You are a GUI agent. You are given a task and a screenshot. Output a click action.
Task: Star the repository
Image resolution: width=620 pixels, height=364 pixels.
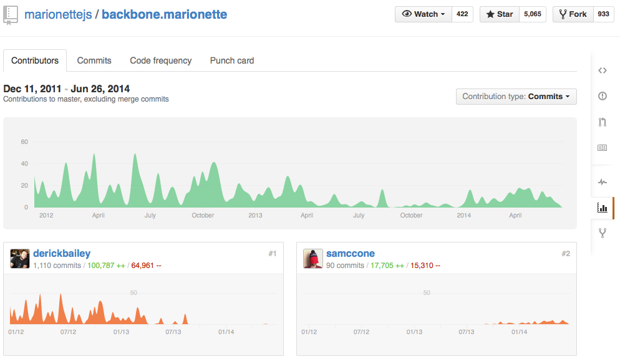click(x=500, y=14)
